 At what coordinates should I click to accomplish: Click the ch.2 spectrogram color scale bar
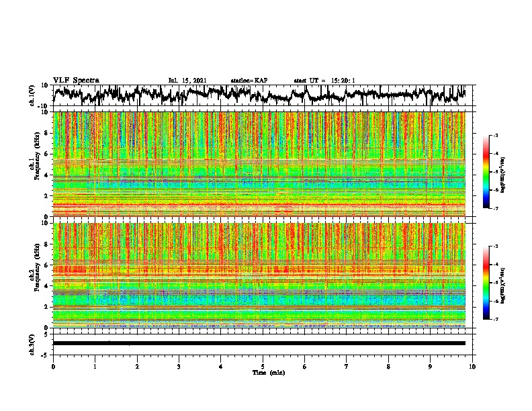coord(486,283)
